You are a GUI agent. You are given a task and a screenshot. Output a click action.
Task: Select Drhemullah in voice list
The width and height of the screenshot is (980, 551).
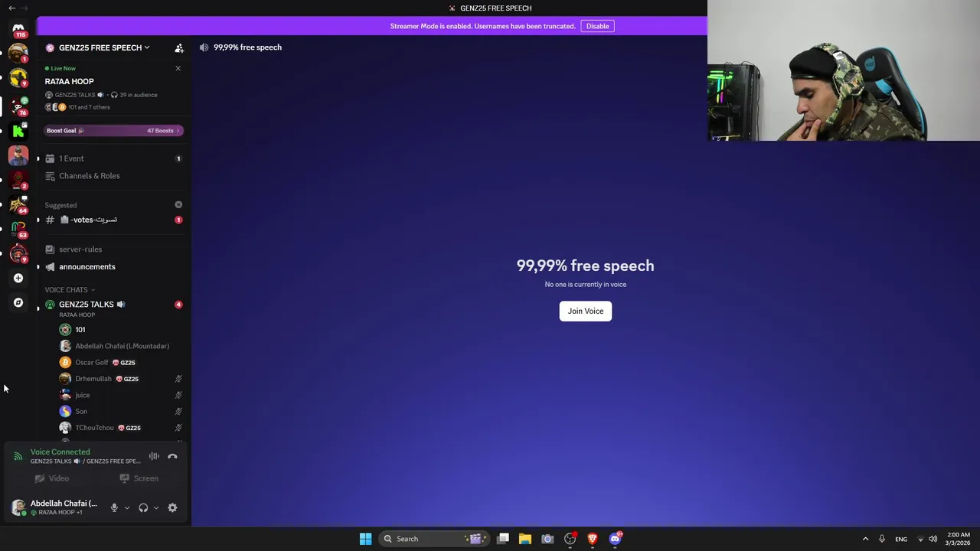121,379
